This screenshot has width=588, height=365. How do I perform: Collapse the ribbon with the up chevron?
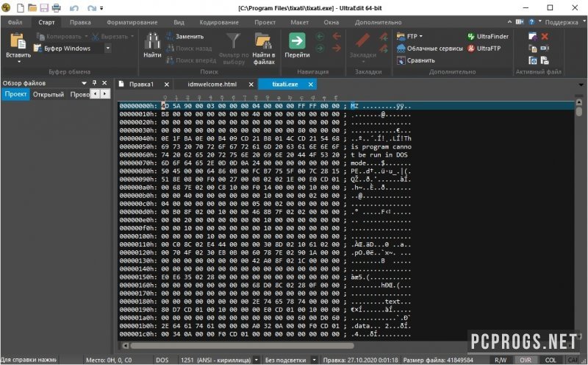pos(509,22)
